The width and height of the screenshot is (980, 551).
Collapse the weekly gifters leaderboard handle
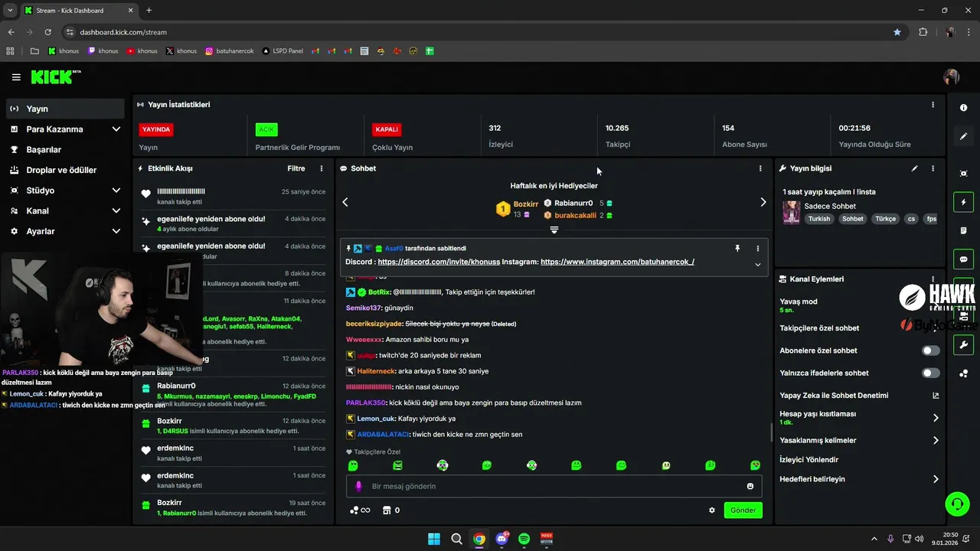554,230
